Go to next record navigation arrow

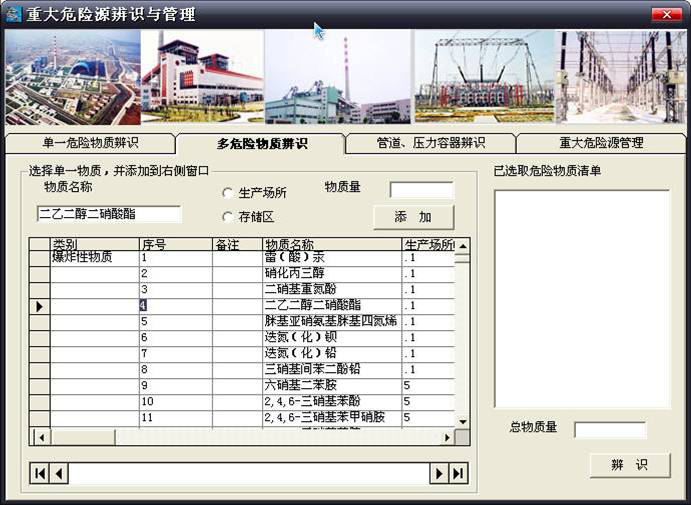point(438,473)
